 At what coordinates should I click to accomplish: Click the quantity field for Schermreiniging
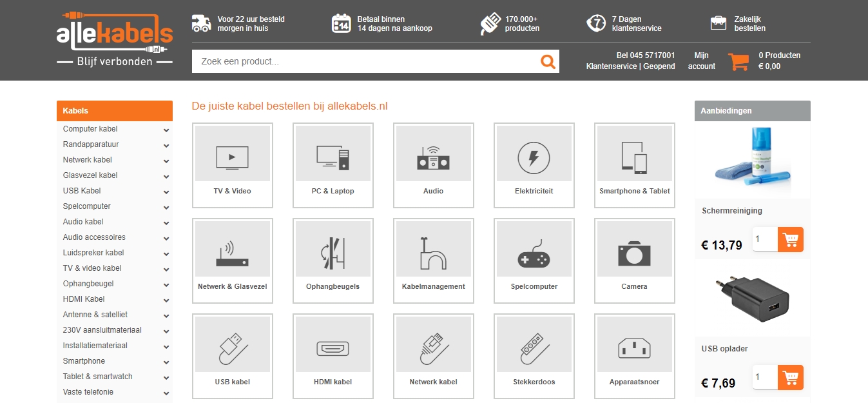765,239
